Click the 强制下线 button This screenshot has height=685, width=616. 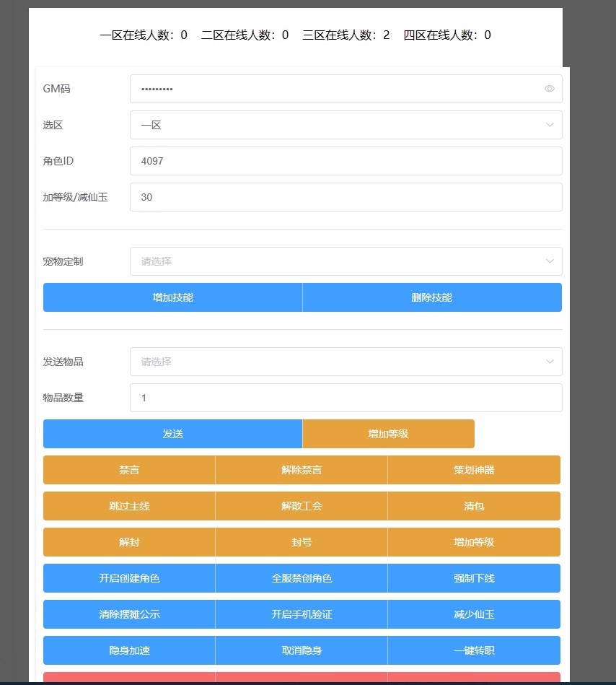[474, 578]
